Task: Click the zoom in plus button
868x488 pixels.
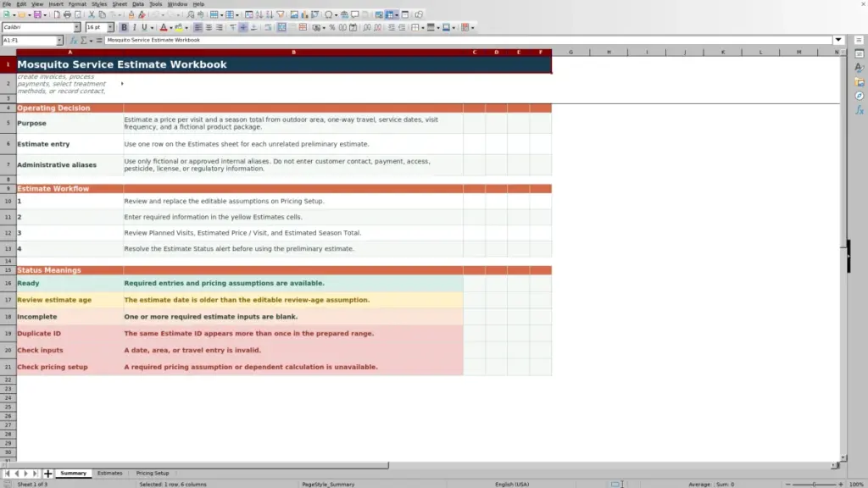Action: pos(841,484)
